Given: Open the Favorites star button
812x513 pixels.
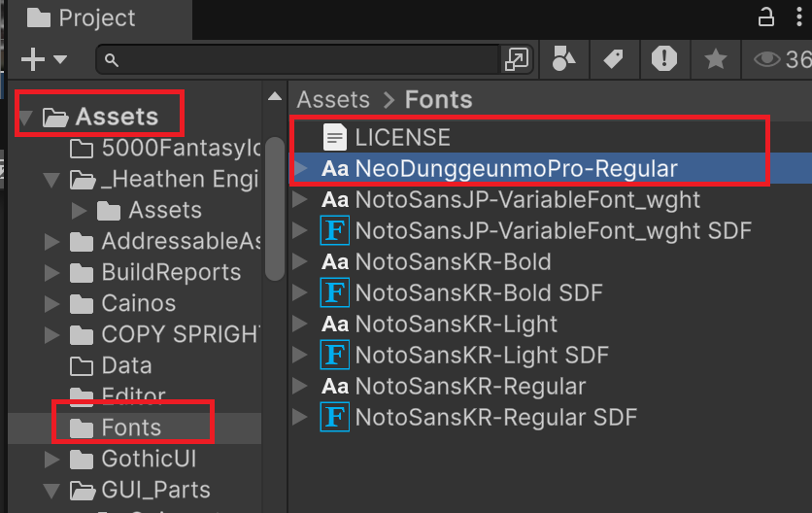Looking at the screenshot, I should (716, 58).
